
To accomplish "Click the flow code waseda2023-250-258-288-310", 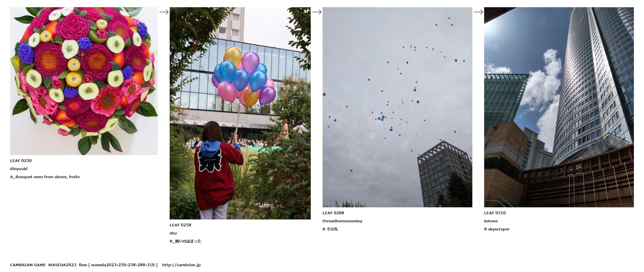I will tap(123, 265).
